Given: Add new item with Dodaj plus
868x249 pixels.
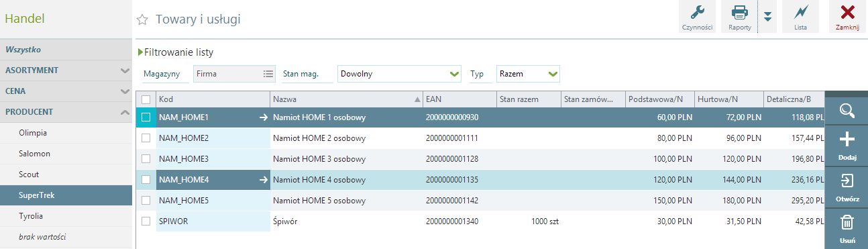Looking at the screenshot, I should coord(847,146).
